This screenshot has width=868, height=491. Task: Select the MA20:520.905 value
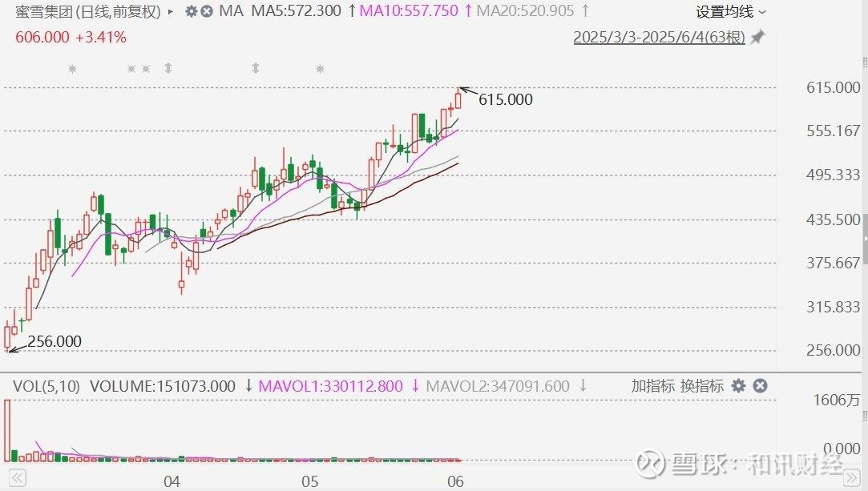[525, 11]
